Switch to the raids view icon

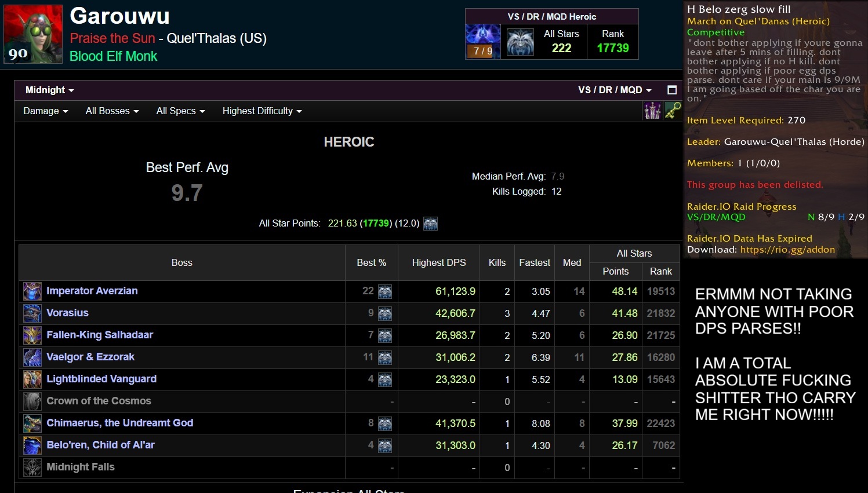[x=653, y=110]
